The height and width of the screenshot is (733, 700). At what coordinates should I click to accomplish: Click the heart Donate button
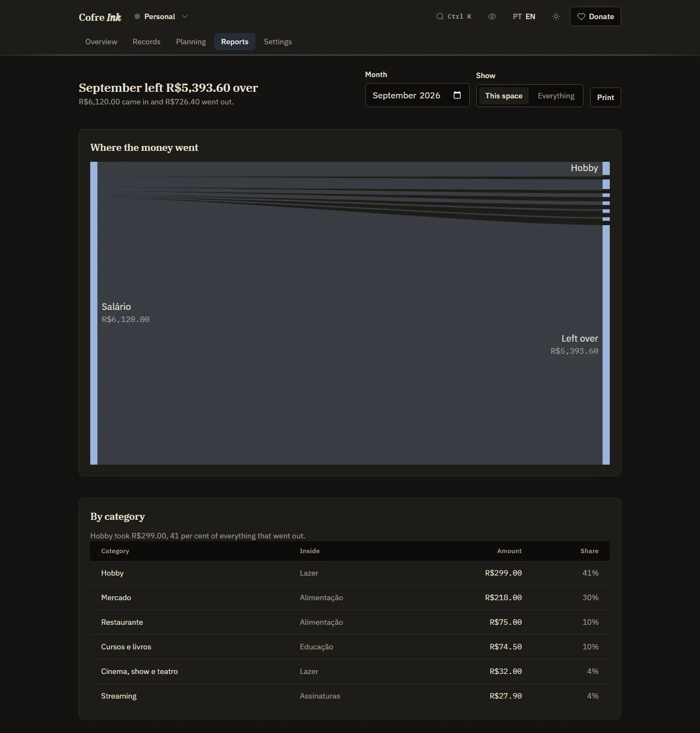[x=595, y=16]
